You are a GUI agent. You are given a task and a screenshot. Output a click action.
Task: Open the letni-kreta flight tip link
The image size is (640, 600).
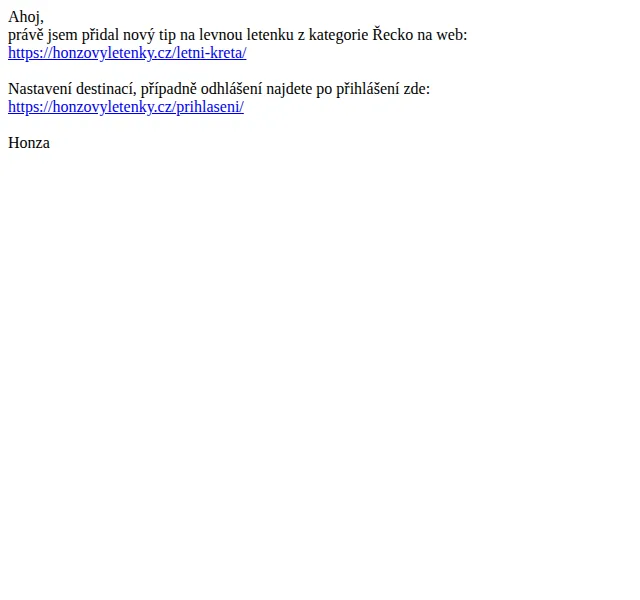127,53
